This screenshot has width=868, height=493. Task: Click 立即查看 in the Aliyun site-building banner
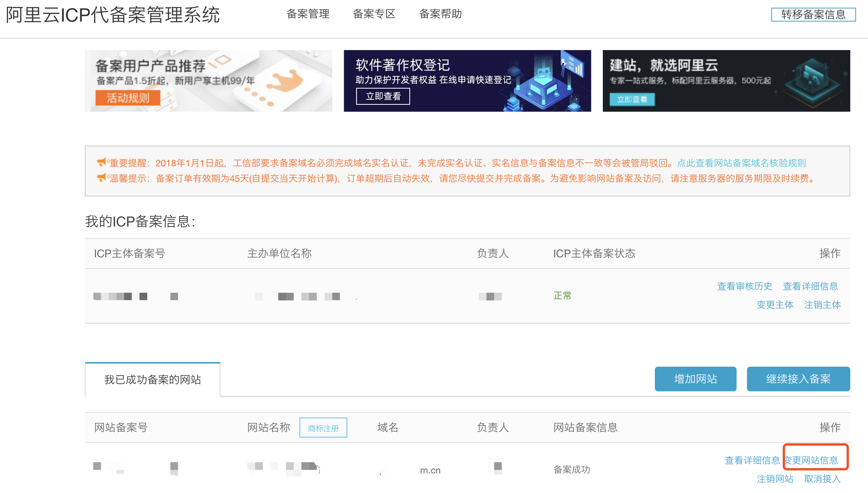click(x=632, y=100)
